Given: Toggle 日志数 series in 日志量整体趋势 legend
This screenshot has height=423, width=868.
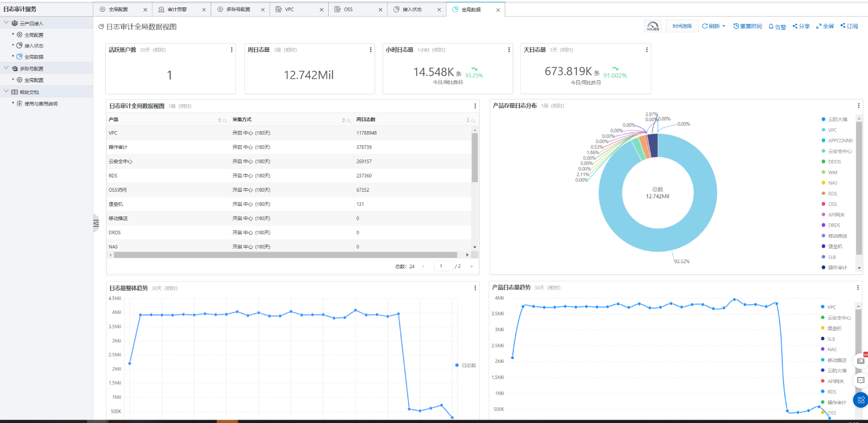Looking at the screenshot, I should point(465,365).
